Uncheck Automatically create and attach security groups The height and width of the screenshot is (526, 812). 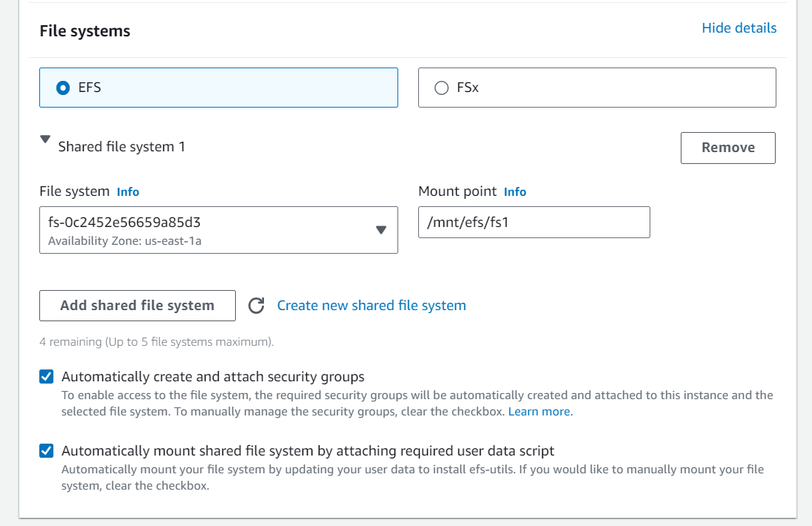47,377
